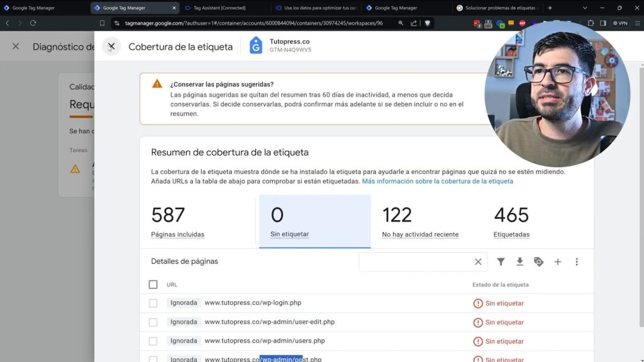
Task: Click the zoom magnifier icon in address bar
Action: coord(401,23)
